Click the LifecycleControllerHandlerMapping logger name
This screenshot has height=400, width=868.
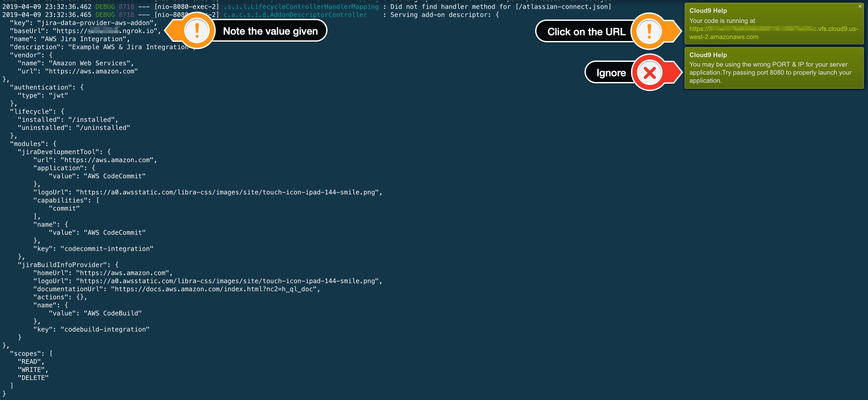(301, 6)
